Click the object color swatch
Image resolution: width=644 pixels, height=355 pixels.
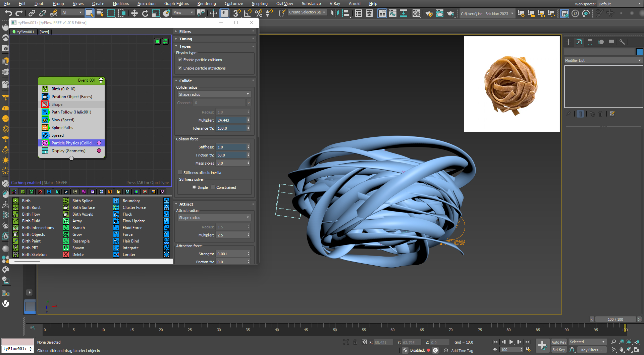pyautogui.click(x=639, y=52)
